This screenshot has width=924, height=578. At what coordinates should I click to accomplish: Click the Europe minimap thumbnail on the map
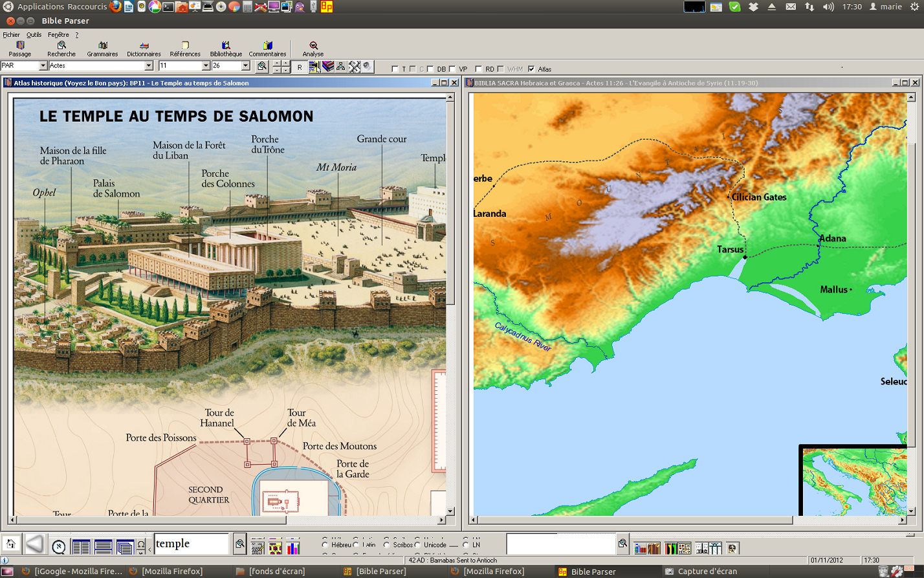pos(853,480)
